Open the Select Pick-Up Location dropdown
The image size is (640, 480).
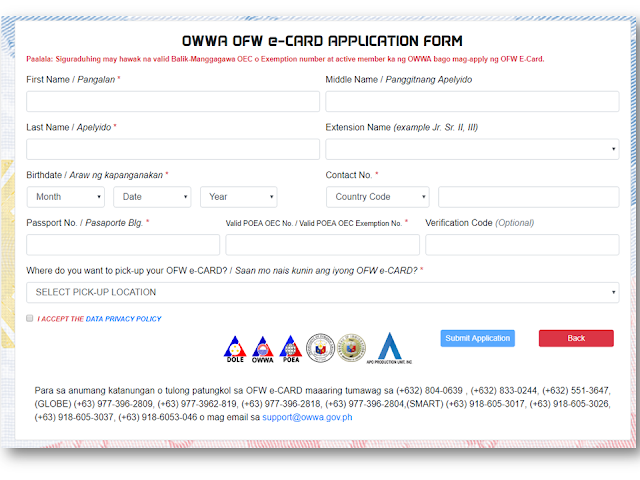(322, 292)
